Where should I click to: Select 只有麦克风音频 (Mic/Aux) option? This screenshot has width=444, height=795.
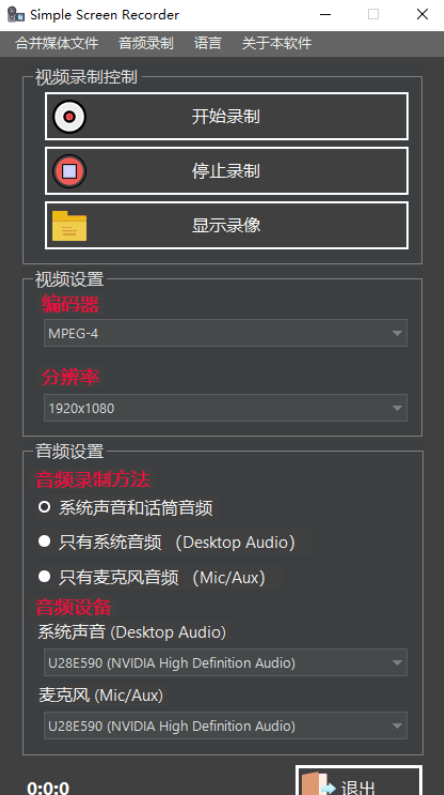coord(45,576)
